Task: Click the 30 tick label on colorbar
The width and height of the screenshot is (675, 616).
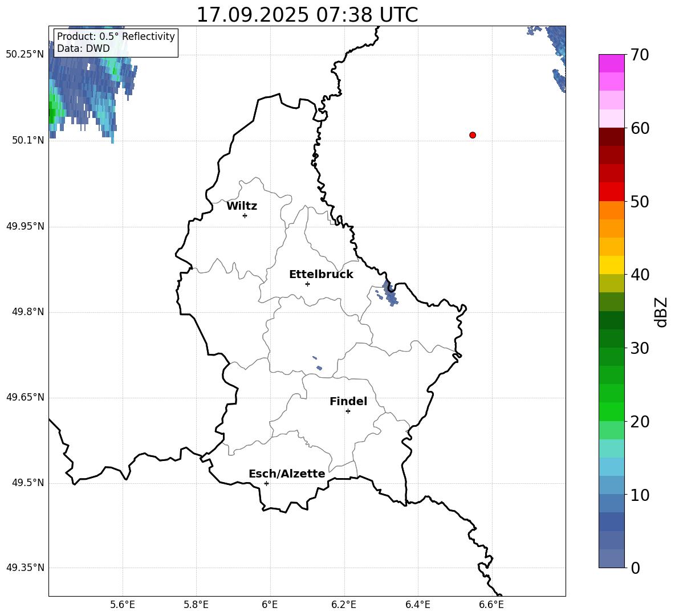Action: 639,348
